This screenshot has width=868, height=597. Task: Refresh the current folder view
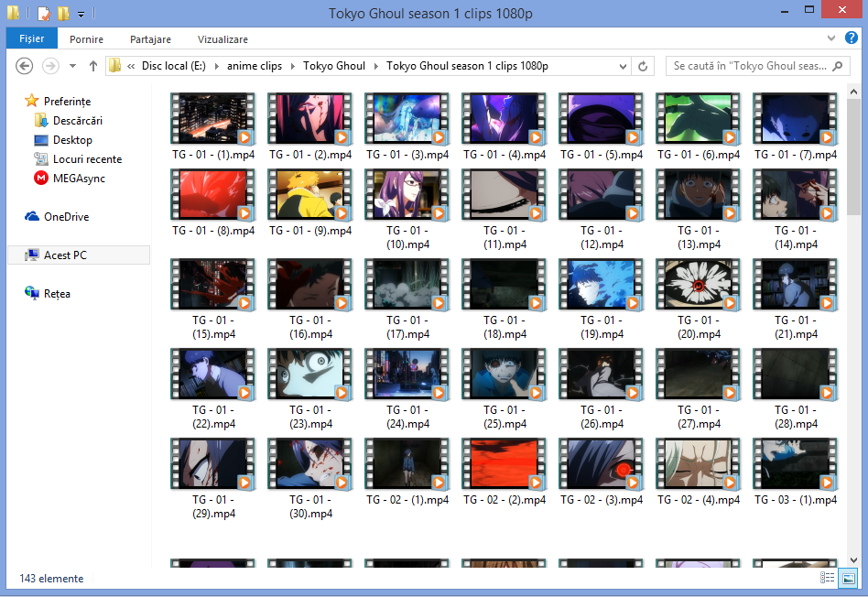[643, 67]
